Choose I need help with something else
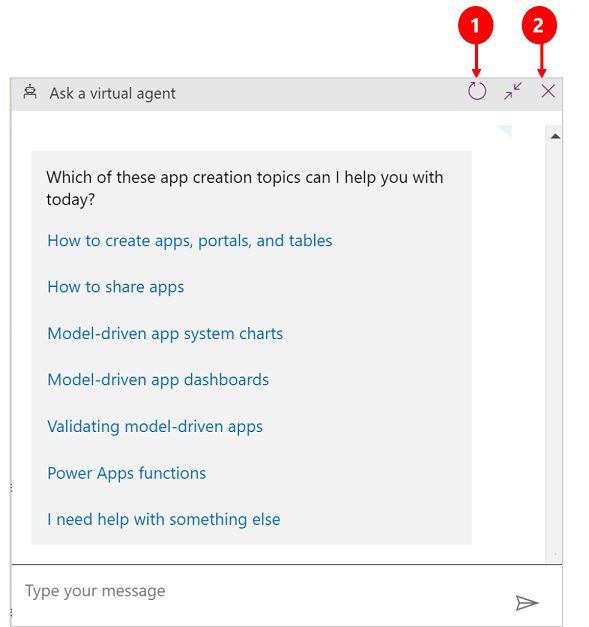This screenshot has height=627, width=589. click(164, 519)
